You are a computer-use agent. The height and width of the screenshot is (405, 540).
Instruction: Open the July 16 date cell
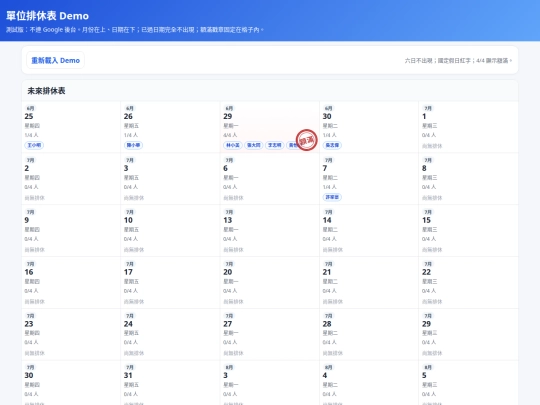pos(71,283)
